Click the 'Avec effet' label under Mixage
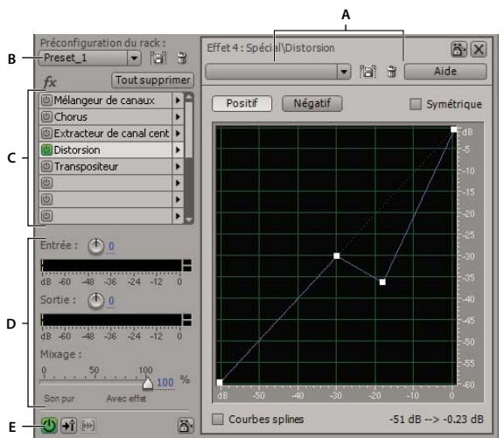The image size is (504, 438). coord(126,399)
